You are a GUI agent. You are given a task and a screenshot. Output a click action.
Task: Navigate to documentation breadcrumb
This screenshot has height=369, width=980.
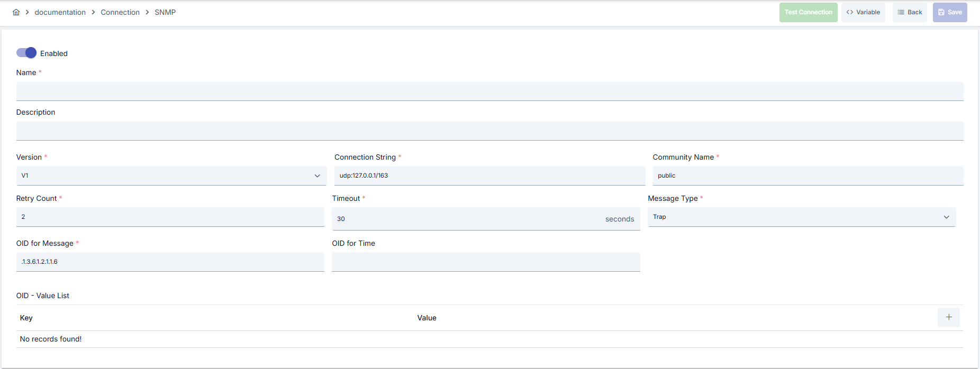[60, 12]
